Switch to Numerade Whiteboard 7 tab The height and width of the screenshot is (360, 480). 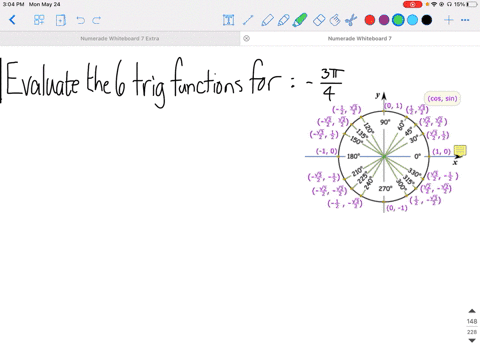click(360, 38)
